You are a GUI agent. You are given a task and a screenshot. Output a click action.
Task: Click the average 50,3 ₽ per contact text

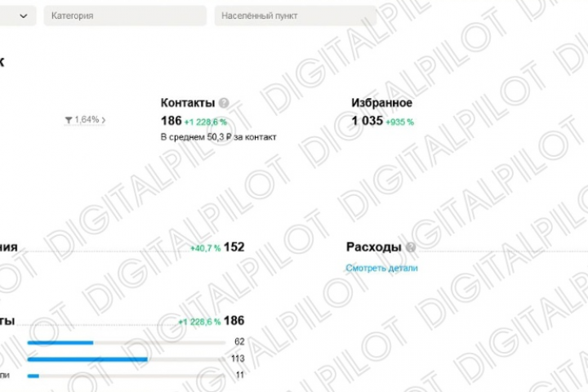(218, 137)
